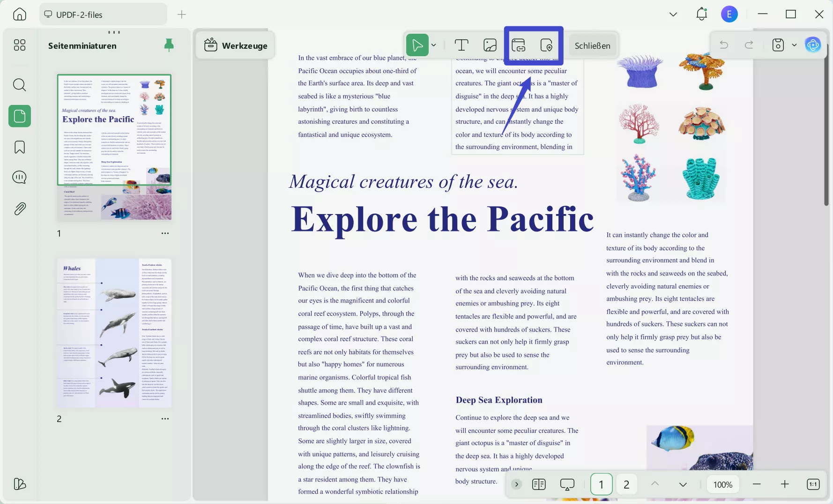Open the four-squares grid icon in left sidebar
The height and width of the screenshot is (504, 833).
coord(20,45)
